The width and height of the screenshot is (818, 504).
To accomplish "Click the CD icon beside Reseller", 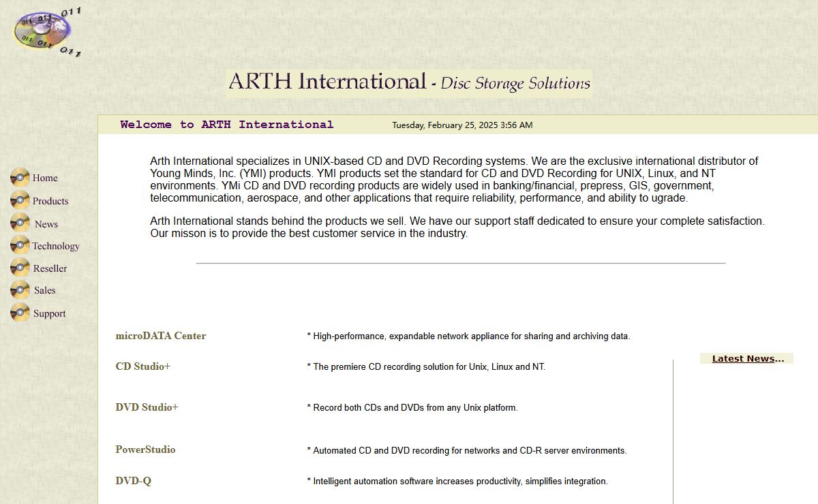I will click(x=20, y=268).
